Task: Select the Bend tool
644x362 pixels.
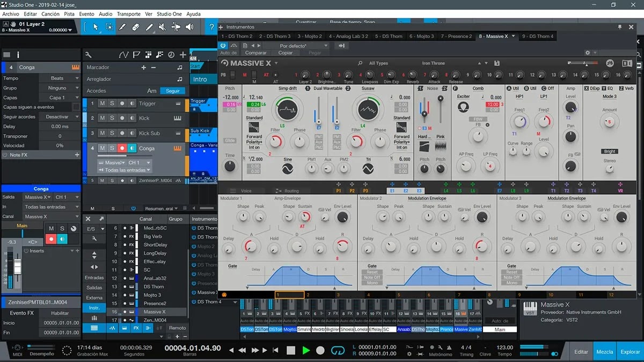Action: click(x=175, y=26)
